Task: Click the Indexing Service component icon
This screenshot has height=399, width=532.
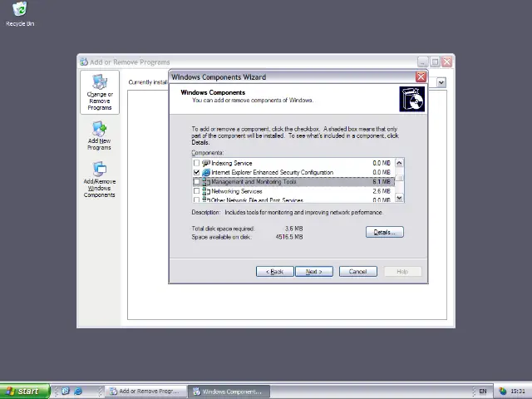Action: (x=206, y=163)
